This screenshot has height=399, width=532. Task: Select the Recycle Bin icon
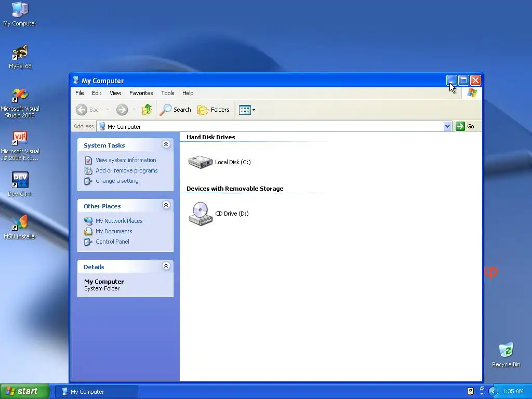506,355
